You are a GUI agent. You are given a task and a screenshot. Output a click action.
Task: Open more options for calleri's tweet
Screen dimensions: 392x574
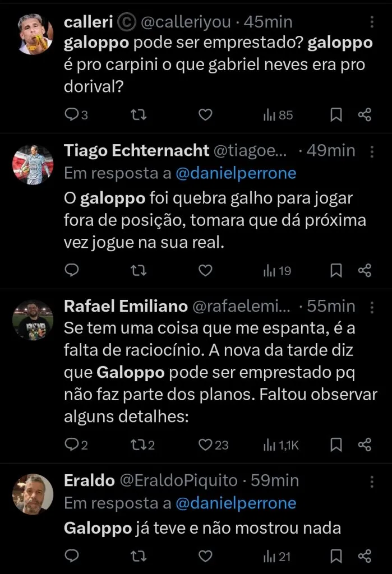373,22
